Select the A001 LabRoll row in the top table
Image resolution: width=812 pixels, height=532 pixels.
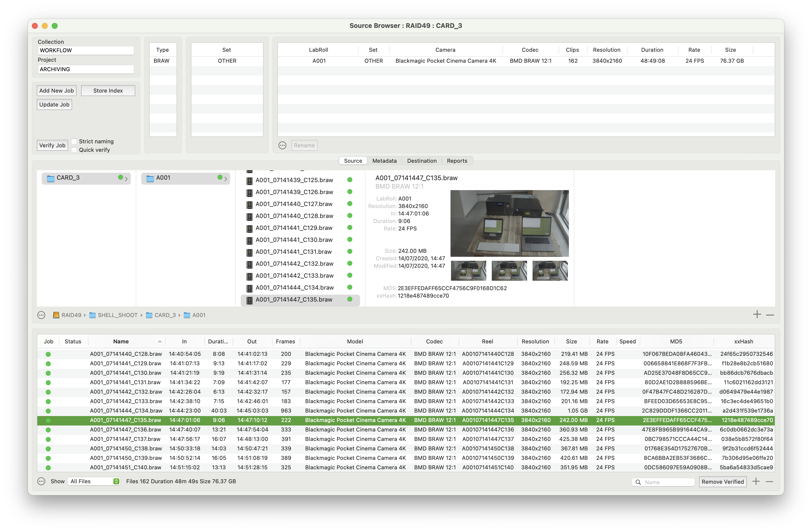tap(526, 61)
